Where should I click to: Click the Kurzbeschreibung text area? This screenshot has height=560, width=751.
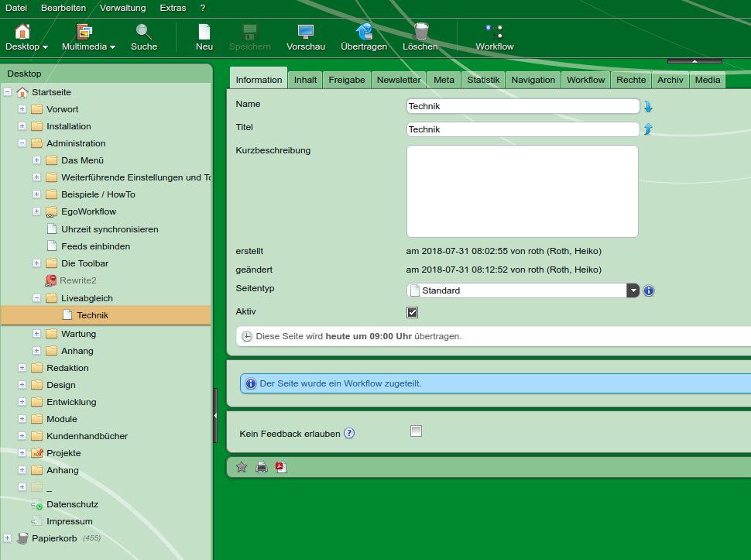point(523,191)
